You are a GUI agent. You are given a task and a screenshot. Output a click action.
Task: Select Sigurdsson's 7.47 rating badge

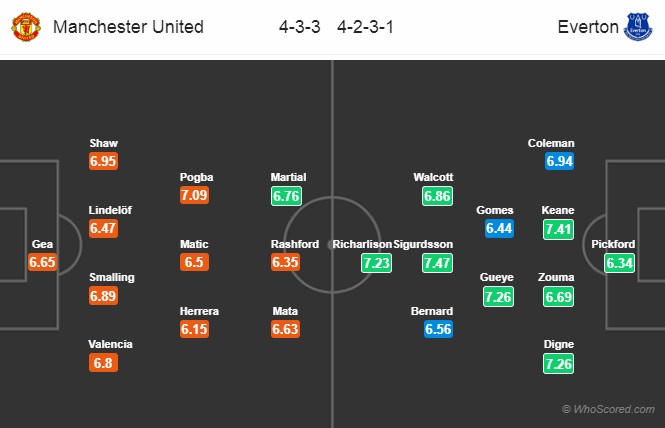437,263
